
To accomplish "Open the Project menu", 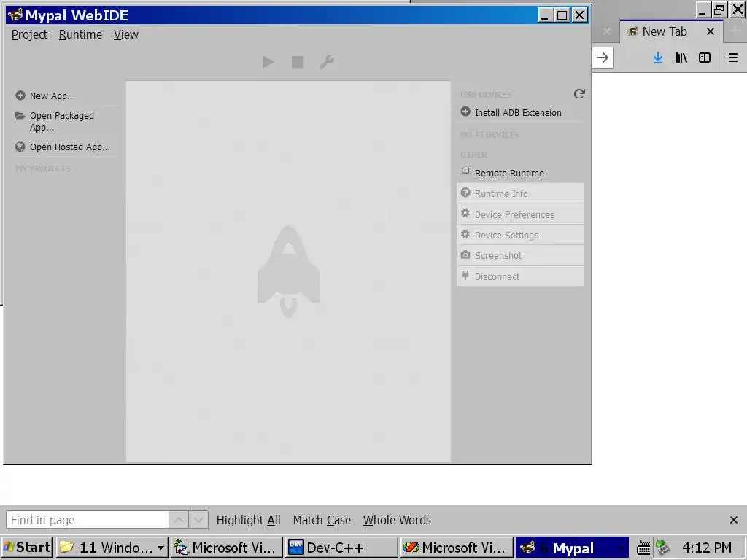I will pyautogui.click(x=29, y=35).
